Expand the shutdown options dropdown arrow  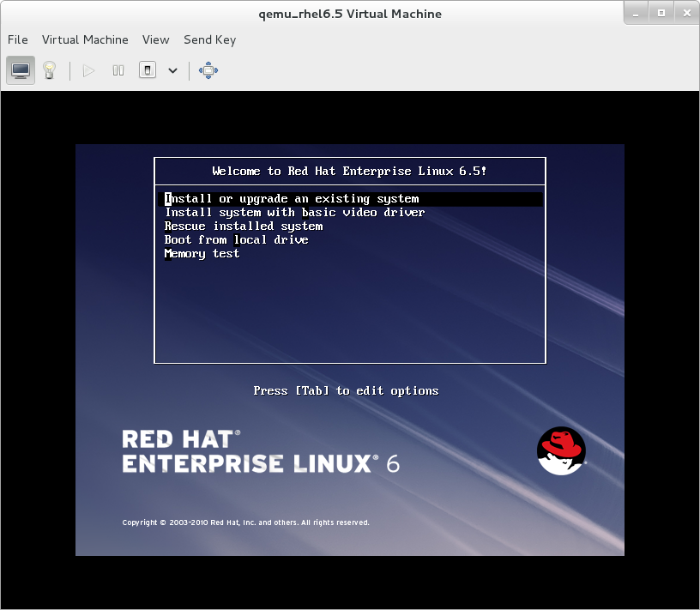point(172,70)
